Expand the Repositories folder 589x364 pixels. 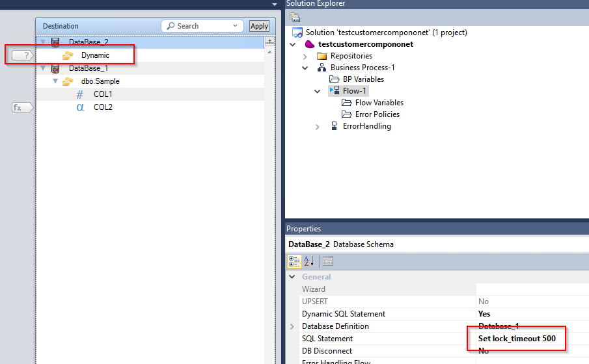(x=305, y=57)
